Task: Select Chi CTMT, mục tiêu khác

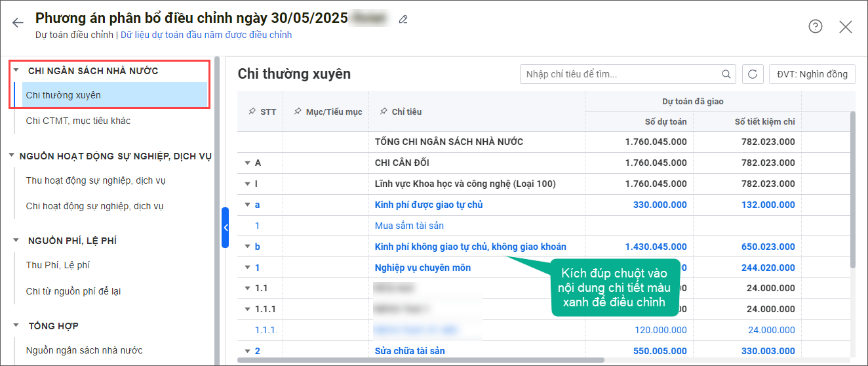Action: coord(78,121)
